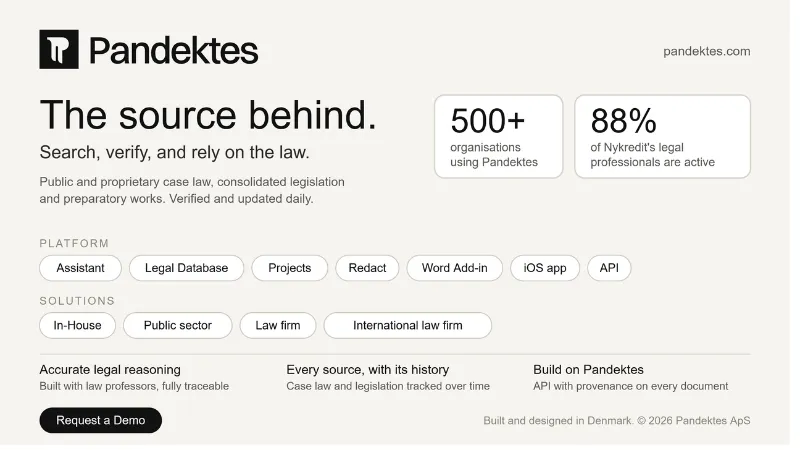The height and width of the screenshot is (450, 800).
Task: Click "Accurate legal reasoning" heading
Action: pyautogui.click(x=110, y=369)
